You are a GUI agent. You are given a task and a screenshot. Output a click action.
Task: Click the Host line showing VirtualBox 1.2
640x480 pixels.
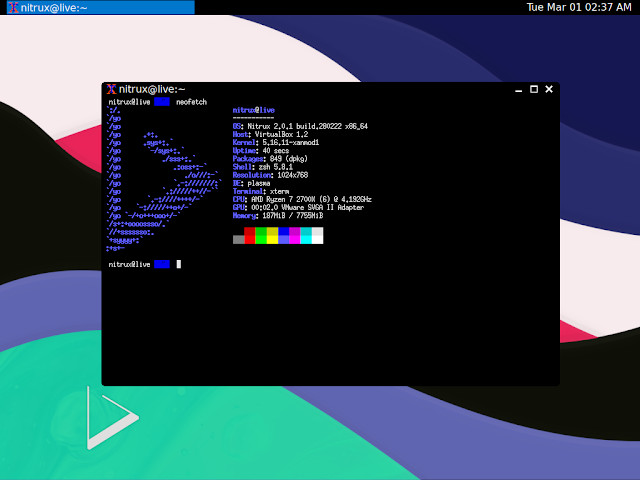[x=270, y=134]
